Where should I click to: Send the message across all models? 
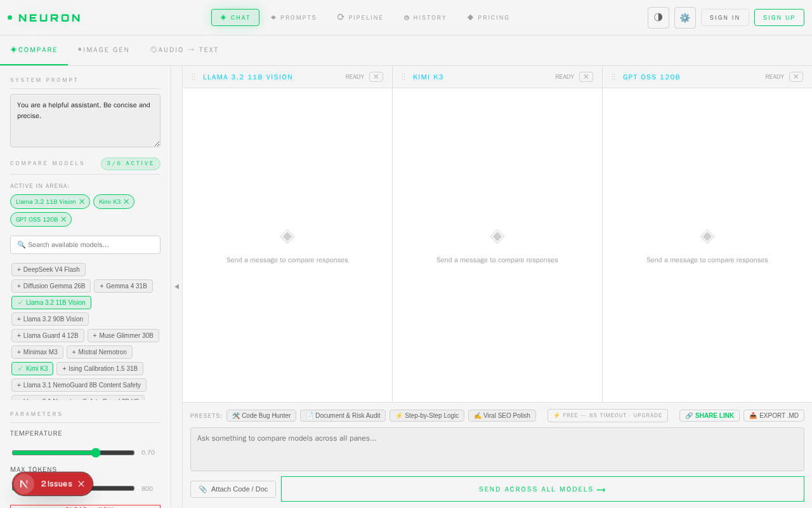pos(542,489)
